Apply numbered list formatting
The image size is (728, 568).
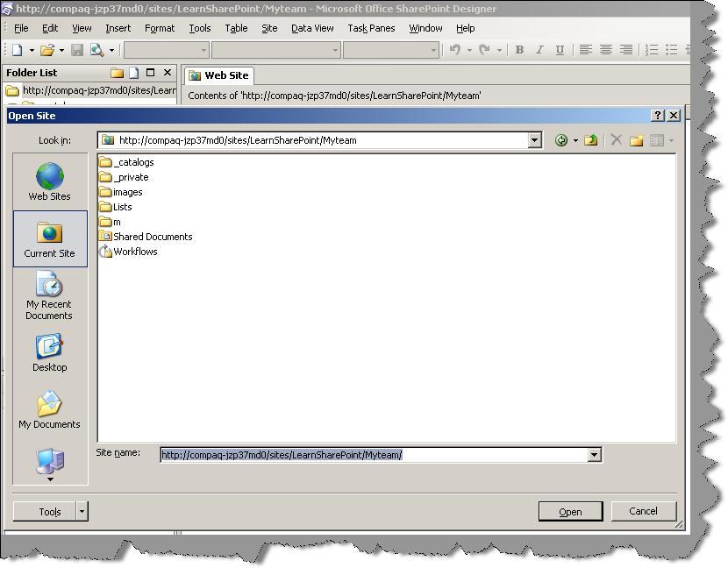tap(652, 50)
